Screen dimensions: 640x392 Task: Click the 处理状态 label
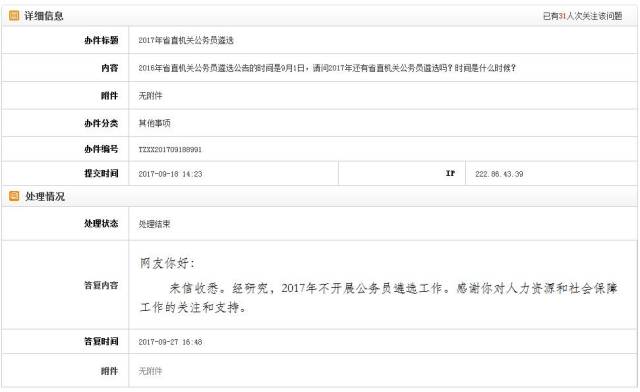coord(101,223)
